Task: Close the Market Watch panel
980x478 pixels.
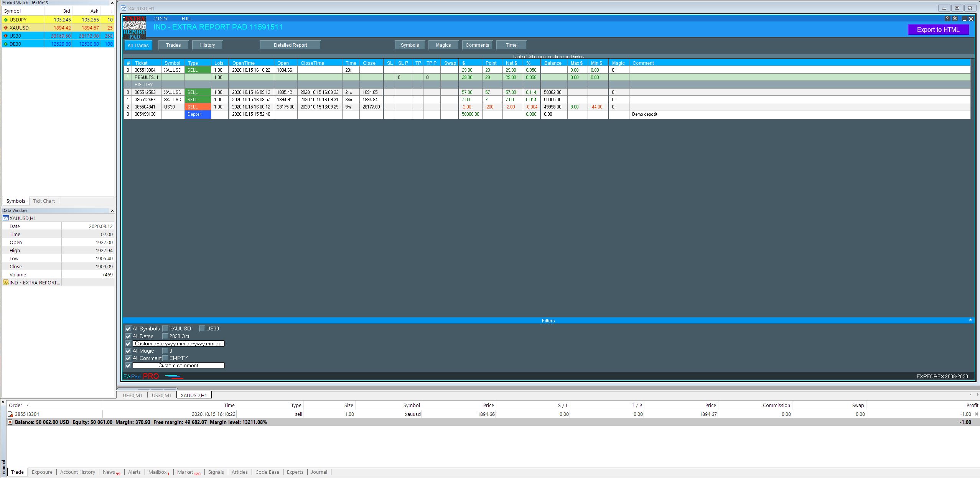Action: coord(112,3)
